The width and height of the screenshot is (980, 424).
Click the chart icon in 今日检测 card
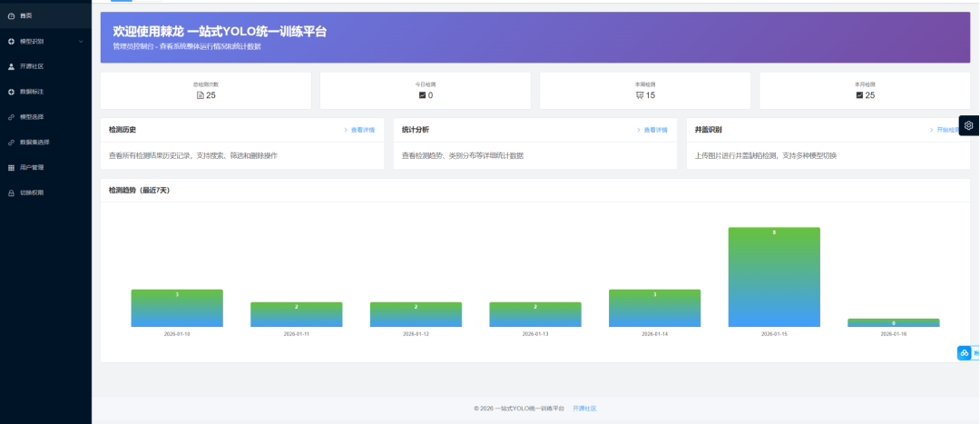(422, 95)
